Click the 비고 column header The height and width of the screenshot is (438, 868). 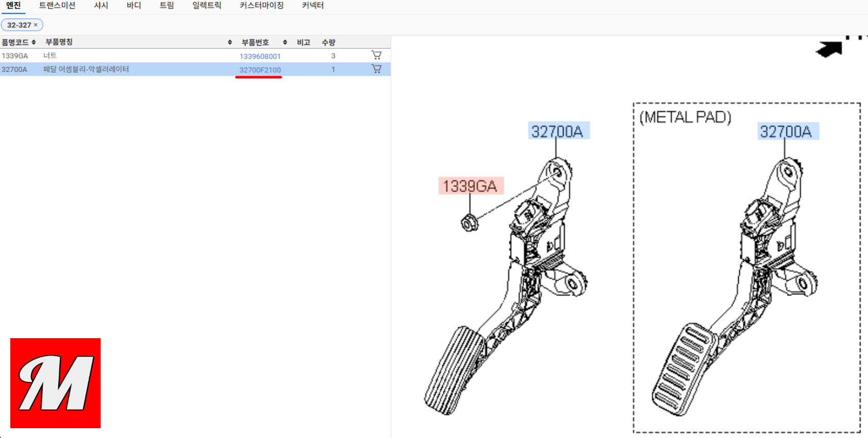303,42
